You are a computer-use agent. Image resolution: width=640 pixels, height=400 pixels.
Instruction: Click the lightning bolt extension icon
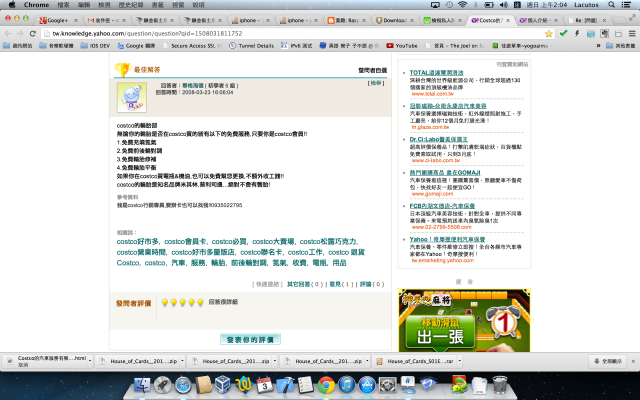pos(577,33)
